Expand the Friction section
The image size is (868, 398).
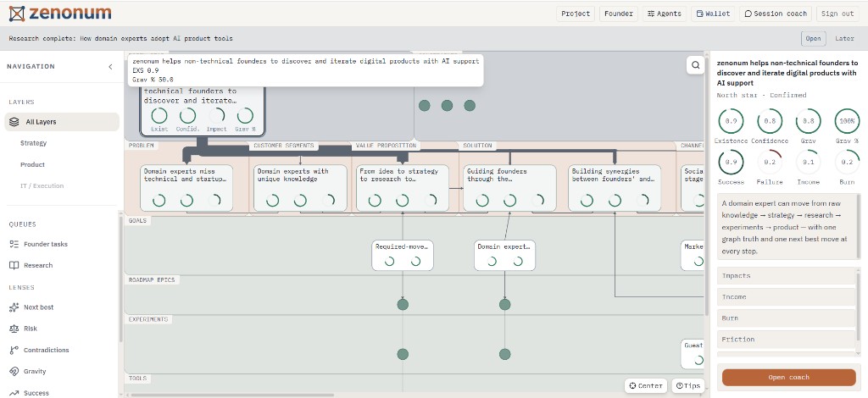point(787,340)
